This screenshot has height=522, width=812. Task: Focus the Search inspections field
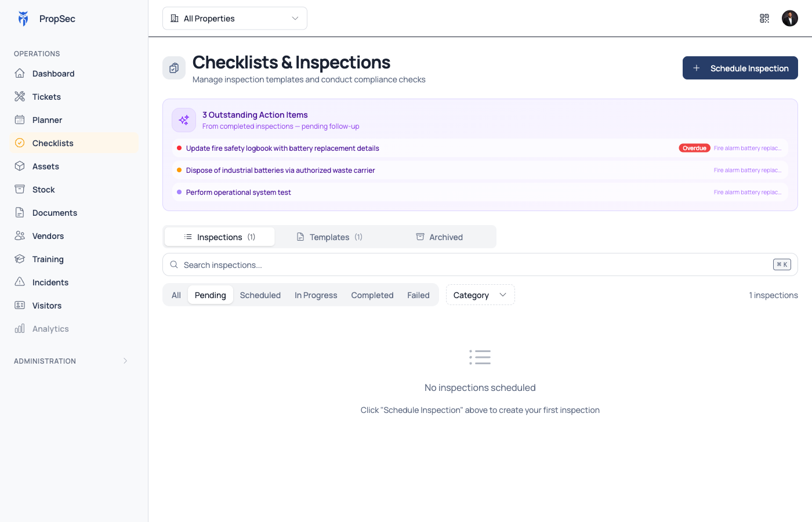click(480, 264)
